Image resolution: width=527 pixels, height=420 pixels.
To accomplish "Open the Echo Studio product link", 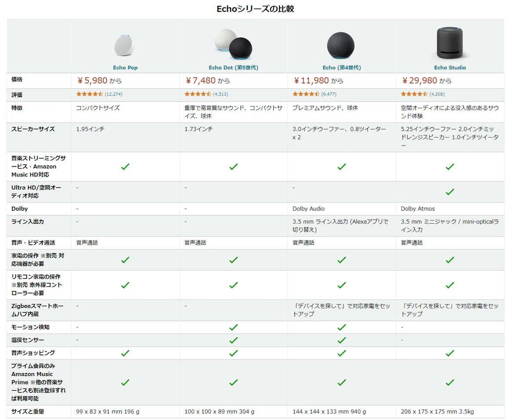I will pos(450,68).
